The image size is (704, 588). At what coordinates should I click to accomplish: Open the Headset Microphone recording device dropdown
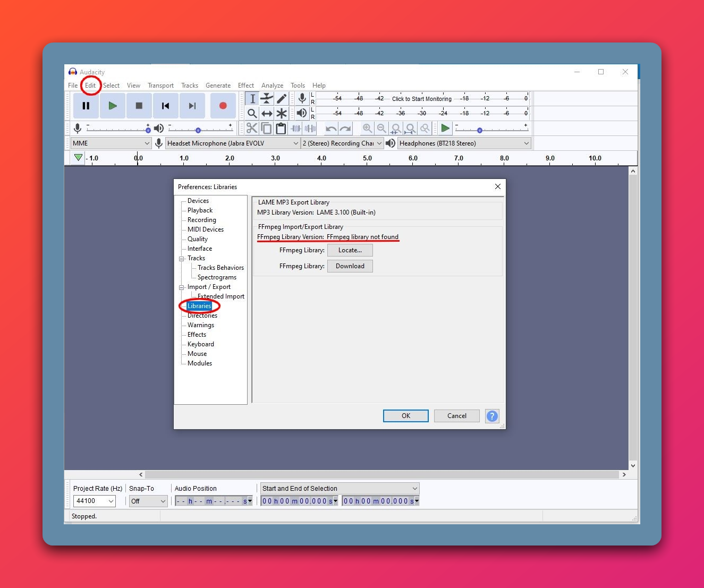click(233, 143)
